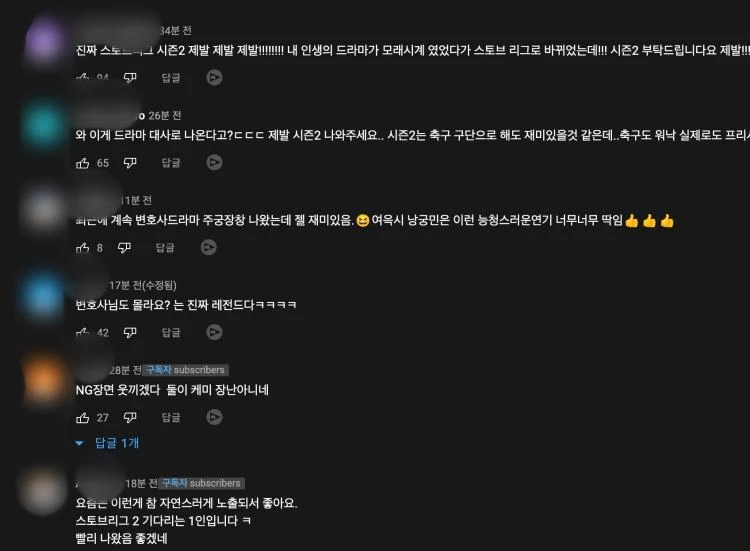Open the orange avatar commenter's profile
The height and width of the screenshot is (551, 750).
[x=44, y=380]
